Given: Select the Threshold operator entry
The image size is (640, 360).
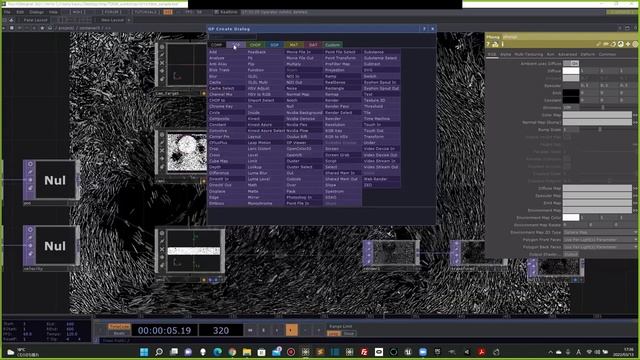Looking at the screenshot, I should (381, 106).
